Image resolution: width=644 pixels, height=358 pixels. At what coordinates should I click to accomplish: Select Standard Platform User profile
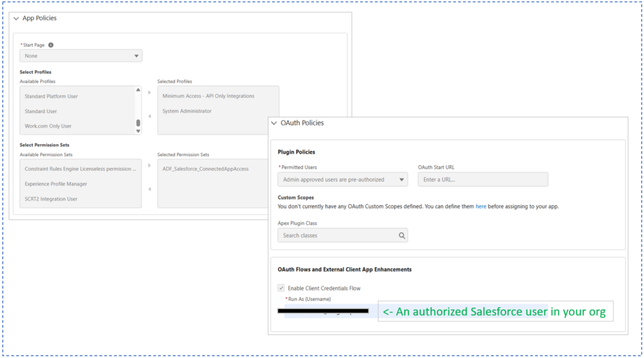tap(51, 96)
